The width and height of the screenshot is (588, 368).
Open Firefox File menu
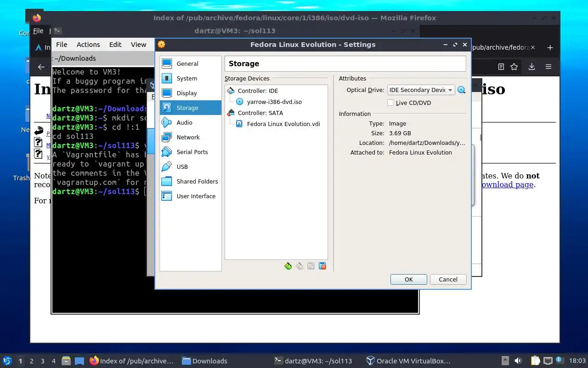click(38, 31)
